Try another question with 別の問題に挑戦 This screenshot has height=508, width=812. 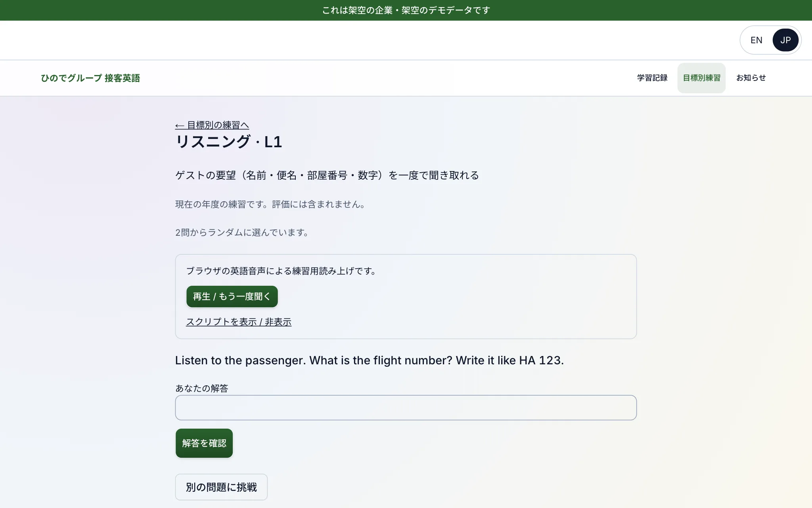[x=221, y=487]
